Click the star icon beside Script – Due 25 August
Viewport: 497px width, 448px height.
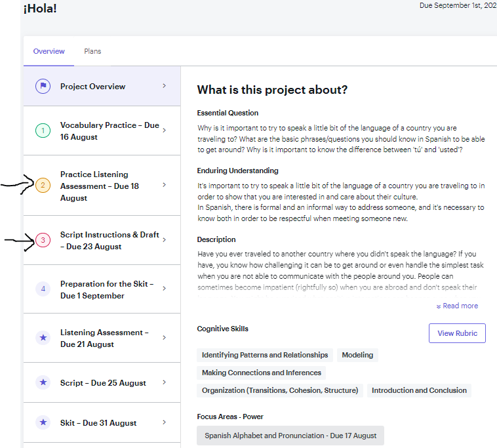43,382
